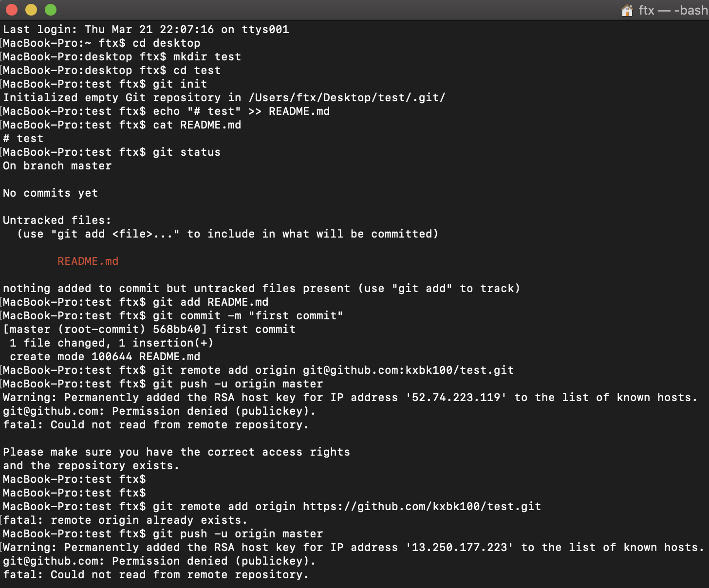Screen dimensions: 709x588
Task: Click the '# test' output line
Action: pos(23,139)
